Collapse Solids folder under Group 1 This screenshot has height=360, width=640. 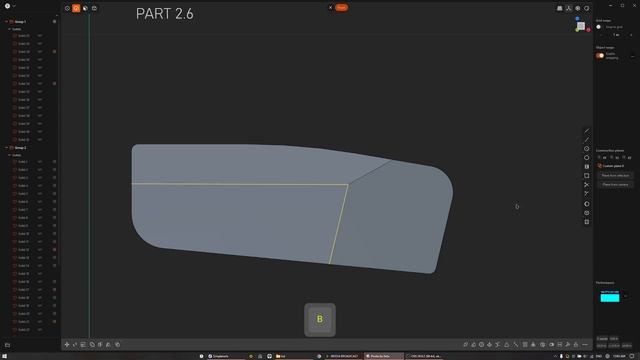click(10, 29)
